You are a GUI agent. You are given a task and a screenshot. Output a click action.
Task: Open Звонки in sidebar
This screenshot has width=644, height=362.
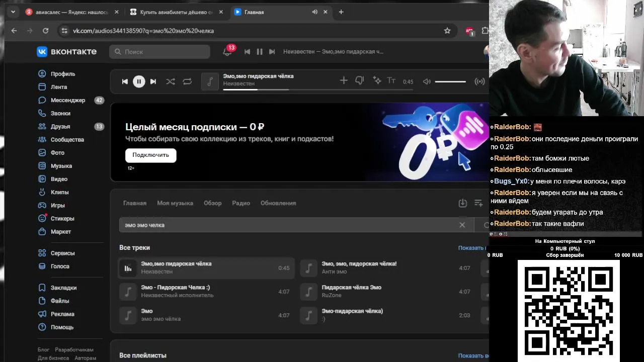(60, 113)
